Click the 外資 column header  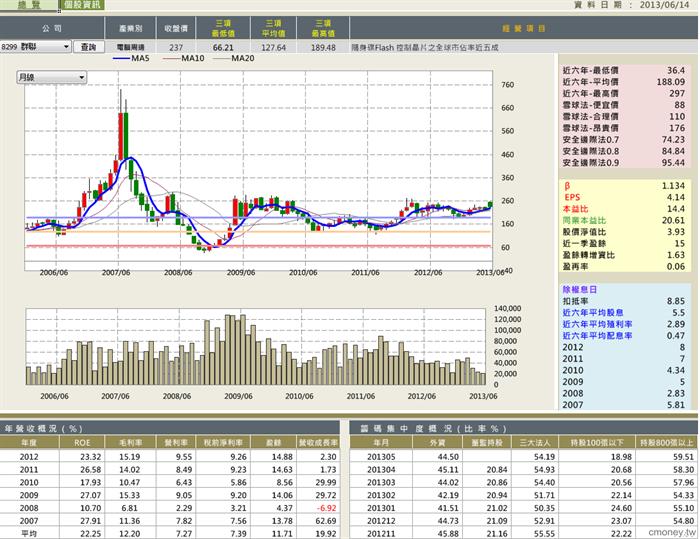(x=437, y=443)
